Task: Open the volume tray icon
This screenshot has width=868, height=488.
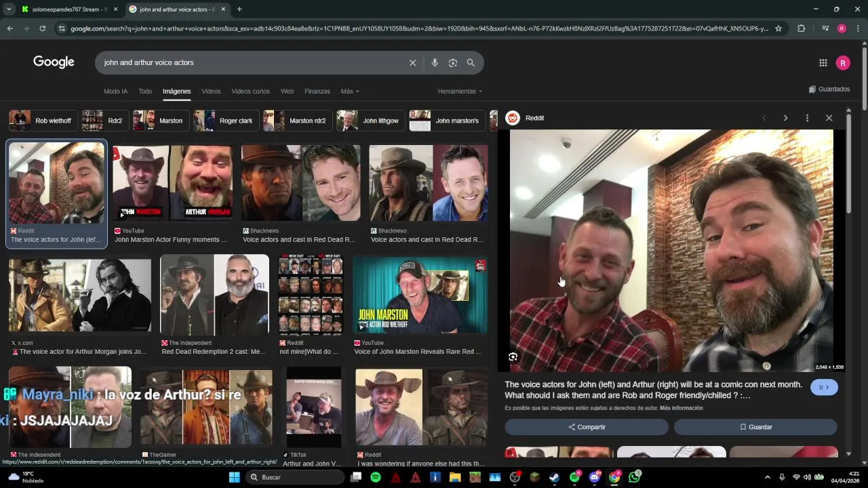Action: click(807, 477)
